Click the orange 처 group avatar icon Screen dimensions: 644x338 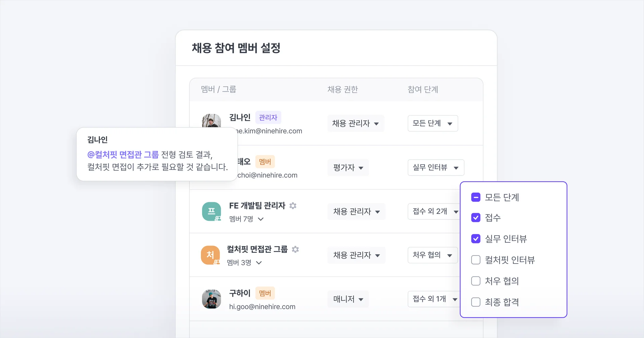[210, 255]
